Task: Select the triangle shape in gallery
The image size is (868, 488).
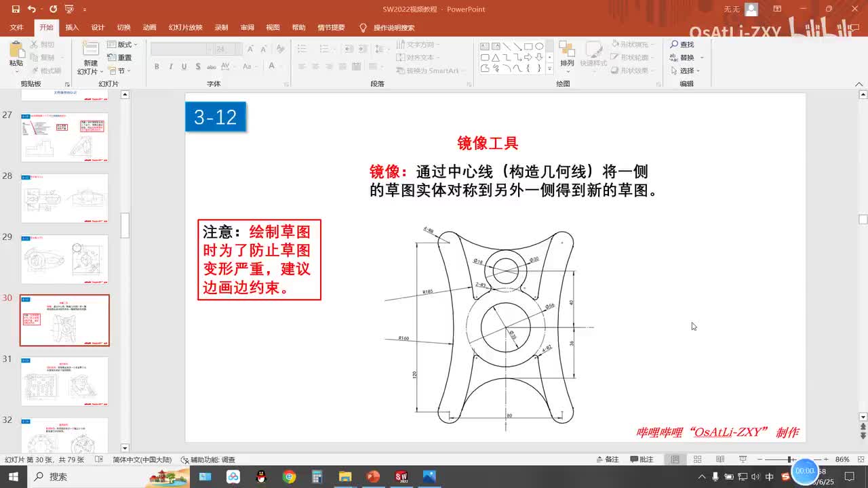Action: tap(496, 58)
